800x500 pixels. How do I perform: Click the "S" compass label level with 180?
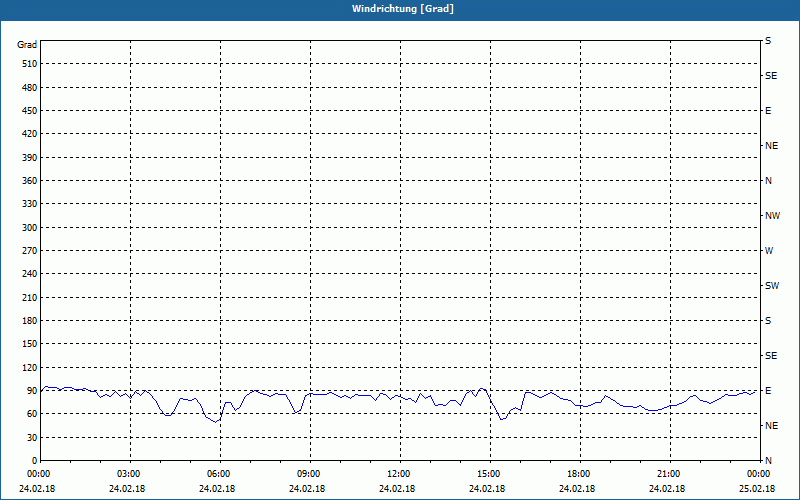(768, 321)
